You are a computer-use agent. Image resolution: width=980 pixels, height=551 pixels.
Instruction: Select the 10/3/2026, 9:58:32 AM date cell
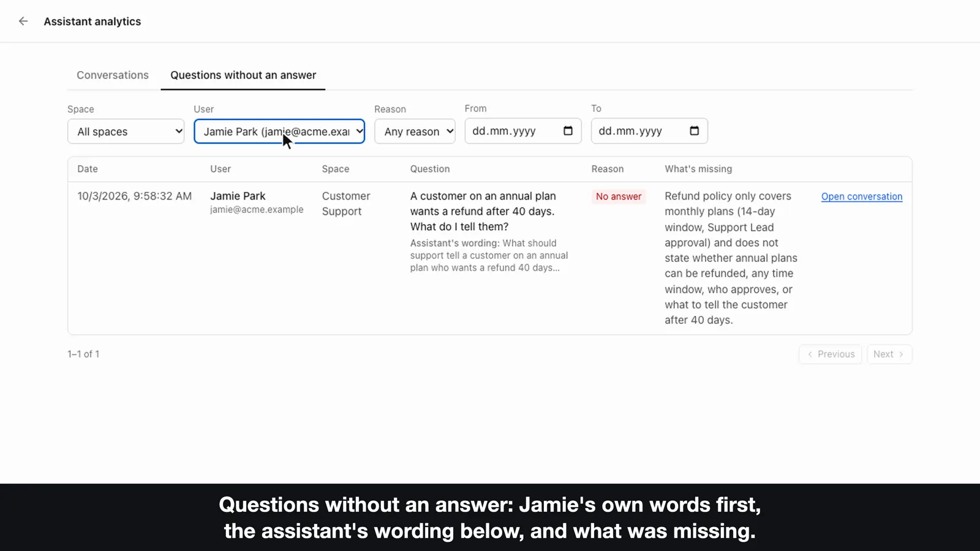click(x=135, y=196)
